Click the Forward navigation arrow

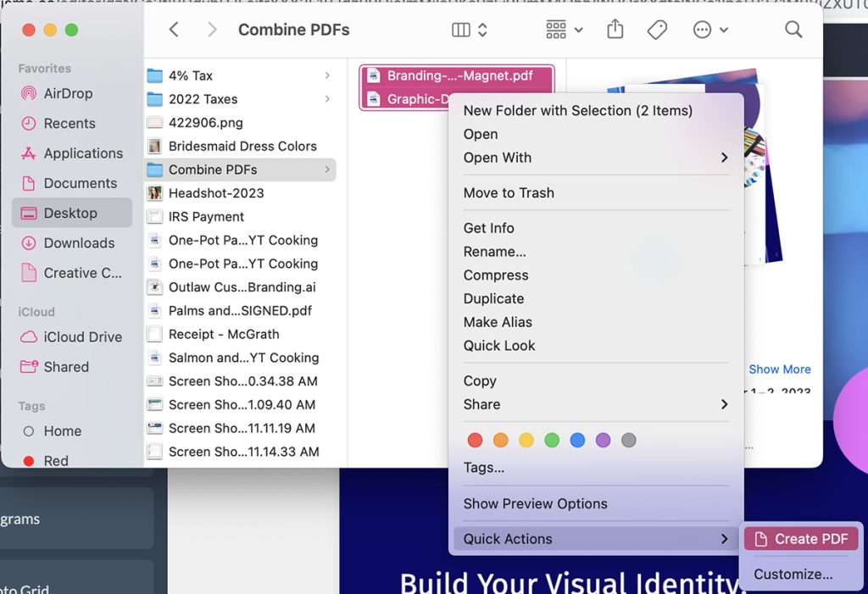point(211,29)
